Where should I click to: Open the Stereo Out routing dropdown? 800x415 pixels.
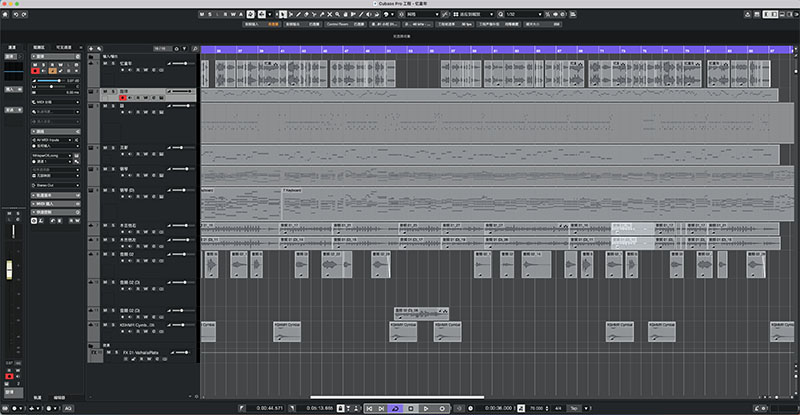(56, 185)
